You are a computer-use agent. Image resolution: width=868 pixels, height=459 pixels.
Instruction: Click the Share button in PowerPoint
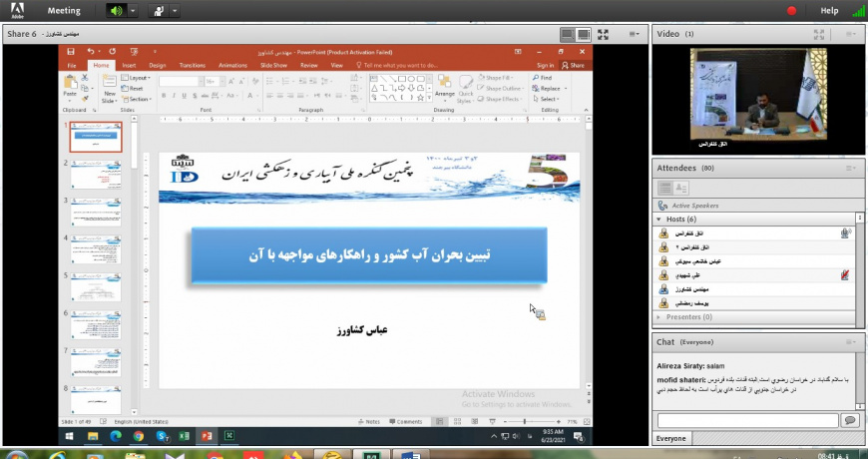tap(573, 65)
